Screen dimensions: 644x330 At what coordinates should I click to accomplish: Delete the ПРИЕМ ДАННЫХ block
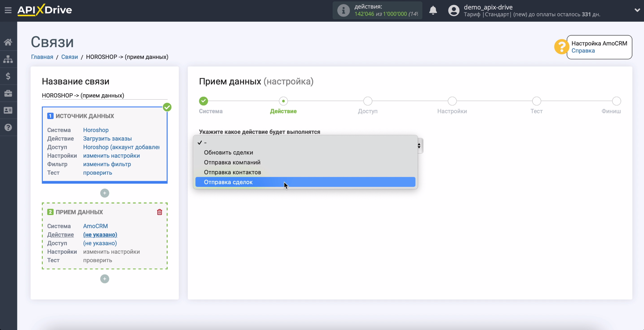pyautogui.click(x=159, y=212)
